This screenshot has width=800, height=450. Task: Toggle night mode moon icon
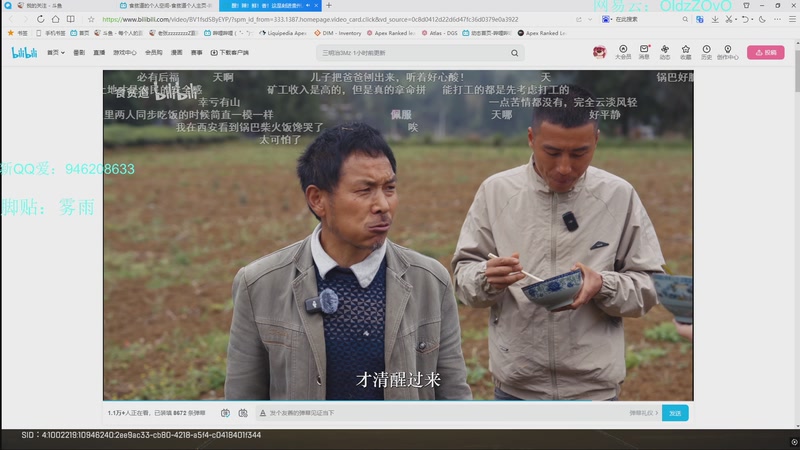tap(762, 19)
